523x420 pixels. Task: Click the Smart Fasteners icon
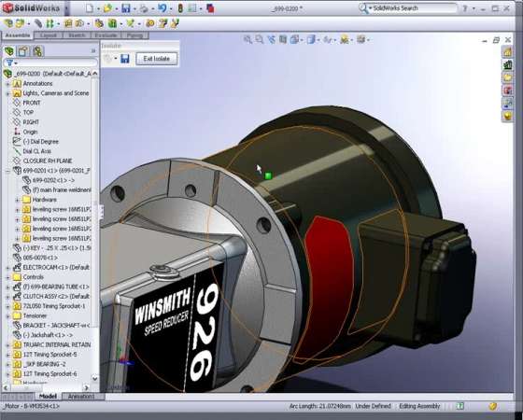[x=68, y=23]
